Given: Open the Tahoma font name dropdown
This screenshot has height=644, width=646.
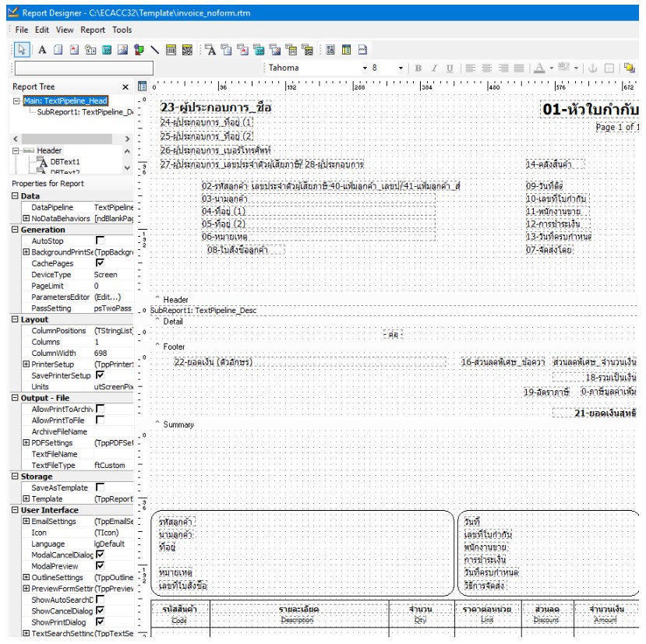Looking at the screenshot, I should [x=365, y=68].
